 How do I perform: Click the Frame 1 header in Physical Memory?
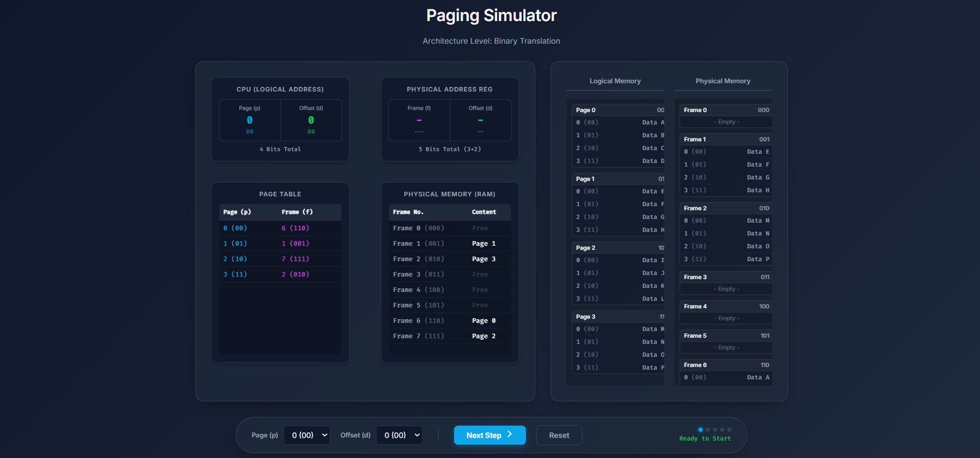(725, 139)
